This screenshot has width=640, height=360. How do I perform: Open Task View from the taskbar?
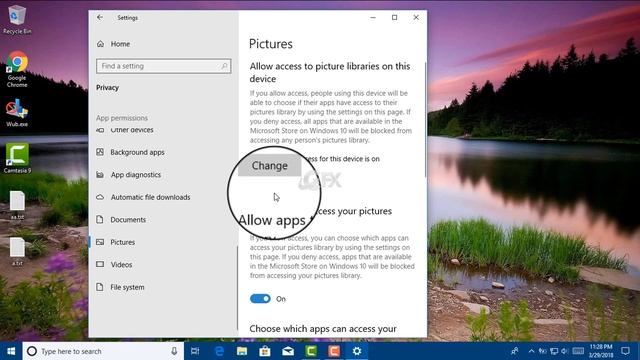(x=195, y=351)
